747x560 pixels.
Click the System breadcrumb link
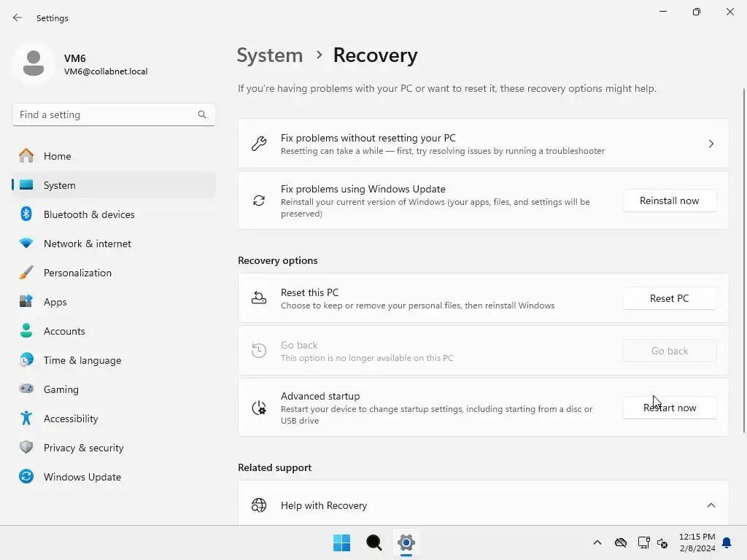[x=270, y=55]
